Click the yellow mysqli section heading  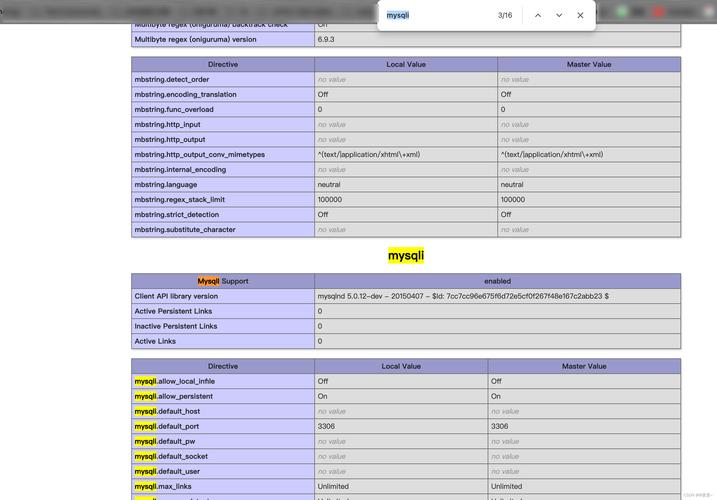[406, 256]
